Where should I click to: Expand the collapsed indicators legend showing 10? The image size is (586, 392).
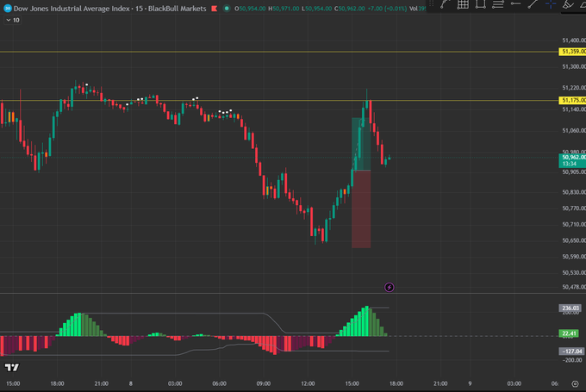coord(13,20)
